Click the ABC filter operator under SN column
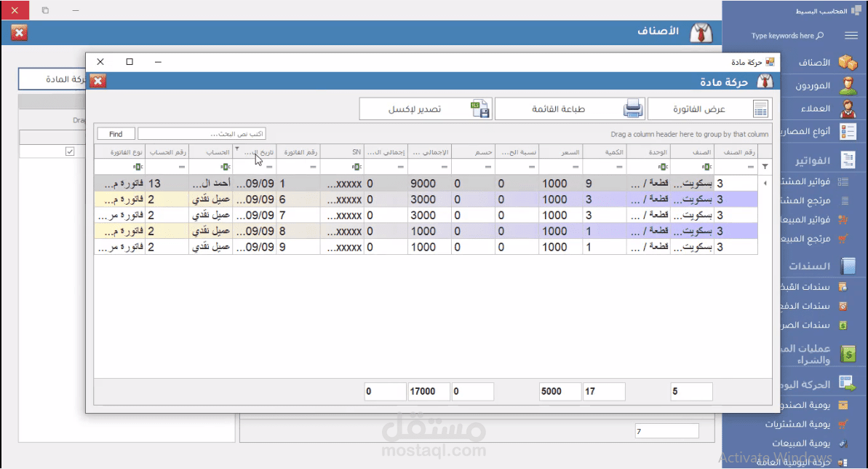 point(357,167)
